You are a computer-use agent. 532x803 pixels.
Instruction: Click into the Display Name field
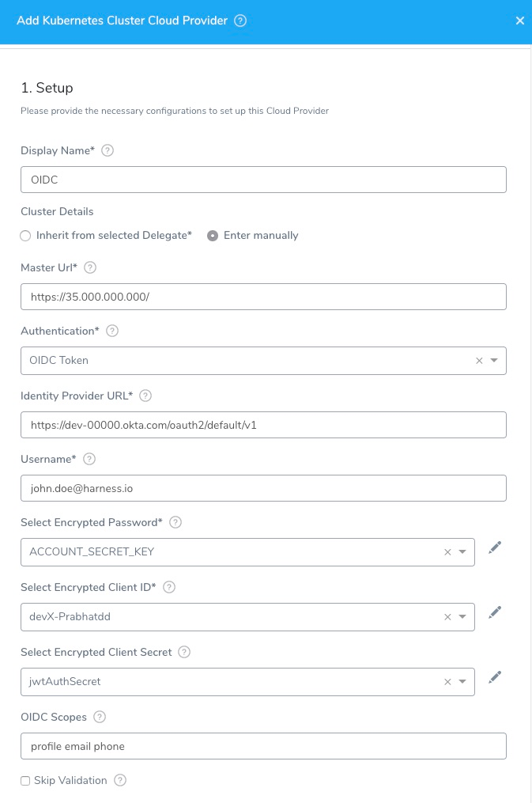(x=263, y=180)
